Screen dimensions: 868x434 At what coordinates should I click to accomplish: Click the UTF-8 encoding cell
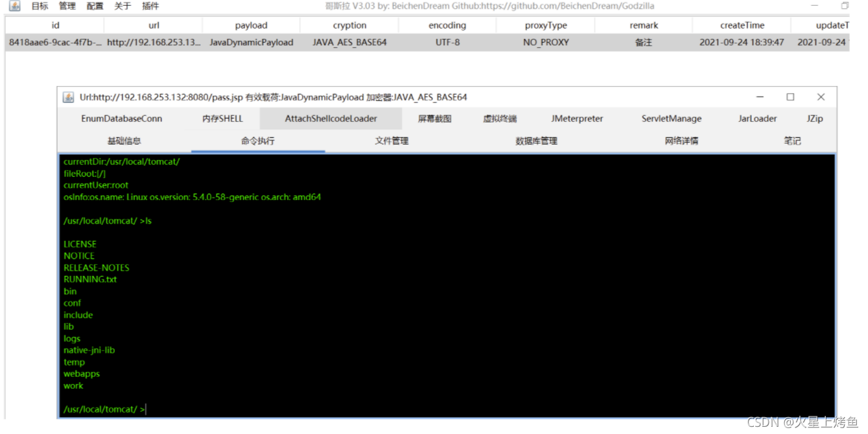447,42
